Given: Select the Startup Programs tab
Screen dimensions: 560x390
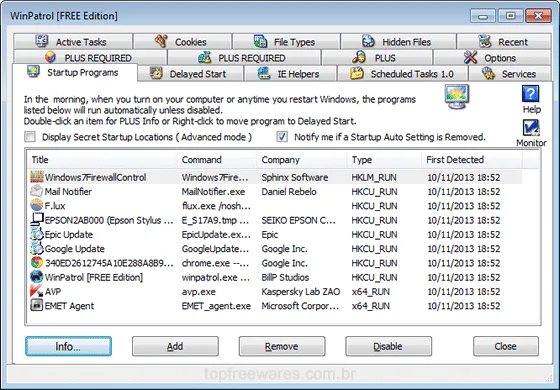Looking at the screenshot, I should (75, 72).
